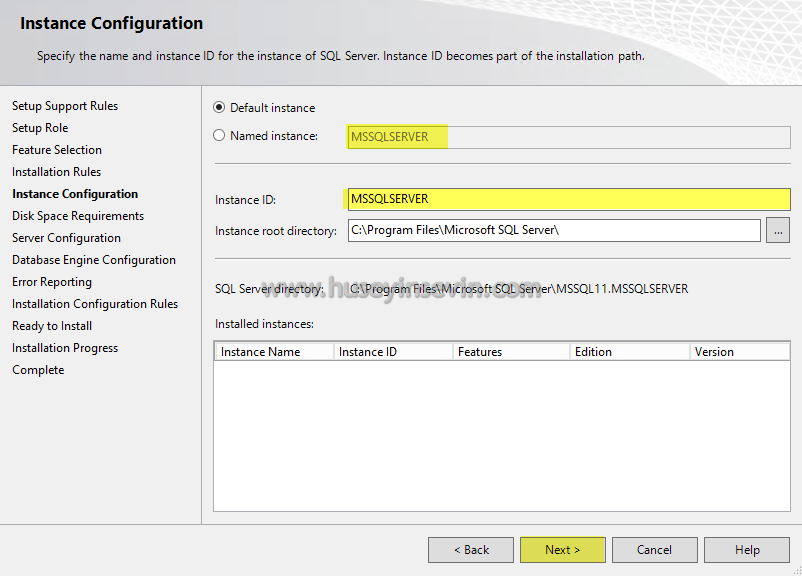Screen dimensions: 802x576
Task: Click the Named instance text field
Action: pos(569,137)
